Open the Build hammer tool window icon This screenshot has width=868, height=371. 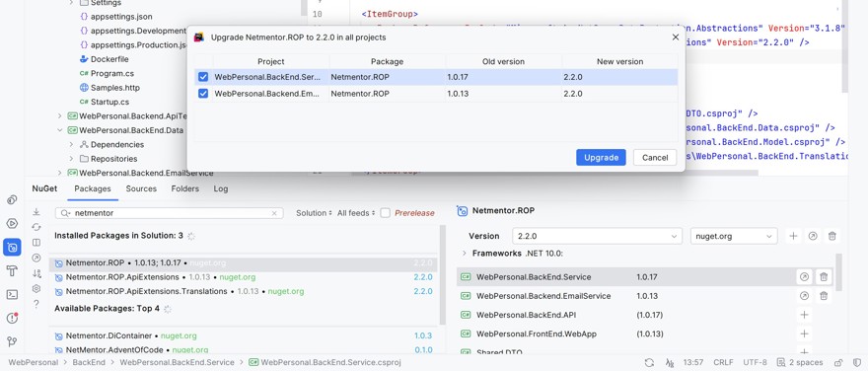point(12,270)
